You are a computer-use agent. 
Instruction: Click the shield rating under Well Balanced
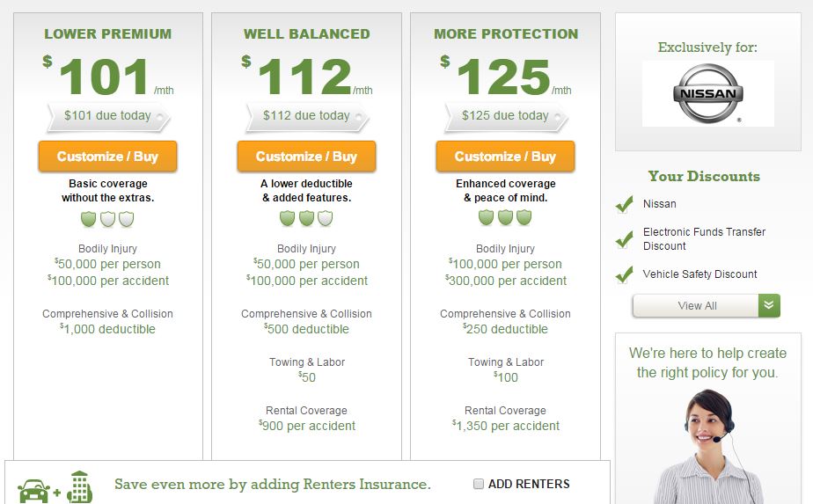point(306,218)
